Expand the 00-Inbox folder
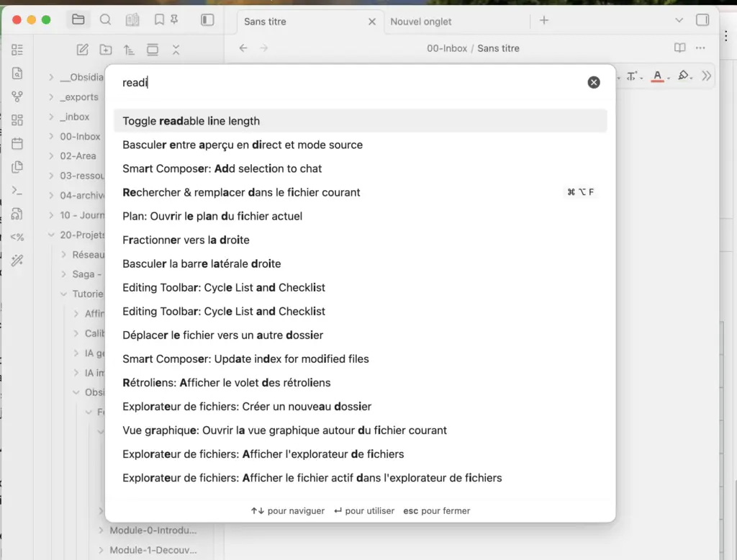Image resolution: width=737 pixels, height=560 pixels. tap(51, 136)
